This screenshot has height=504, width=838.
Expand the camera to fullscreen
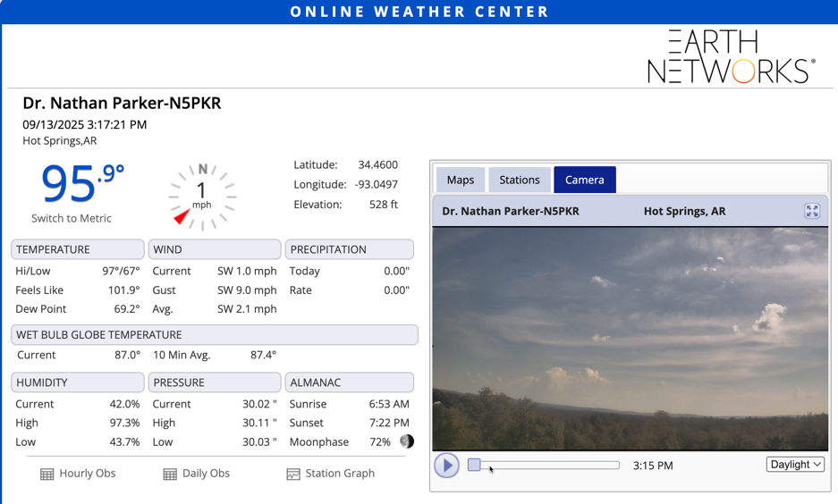812,211
